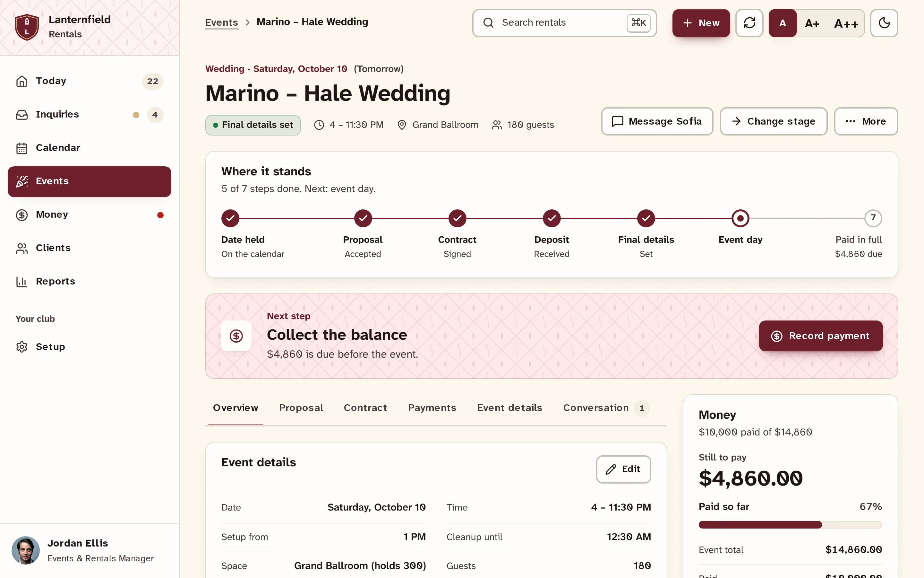Select the largest text size A++
This screenshot has width=924, height=578.
846,23
